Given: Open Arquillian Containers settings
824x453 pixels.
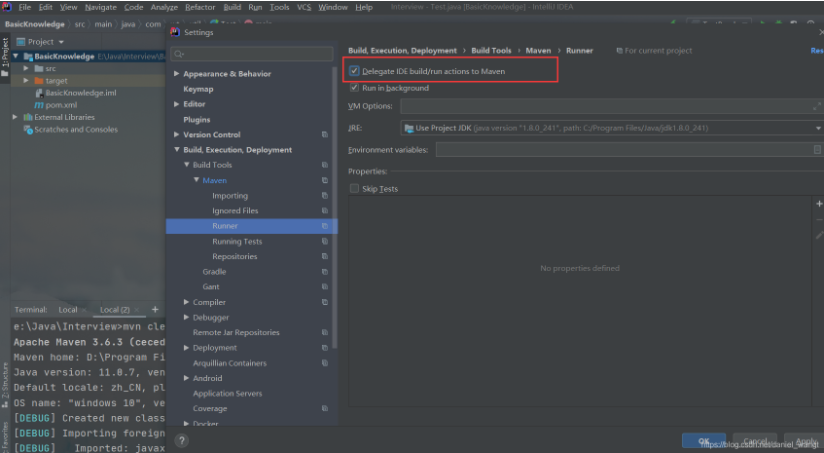Looking at the screenshot, I should pyautogui.click(x=230, y=363).
